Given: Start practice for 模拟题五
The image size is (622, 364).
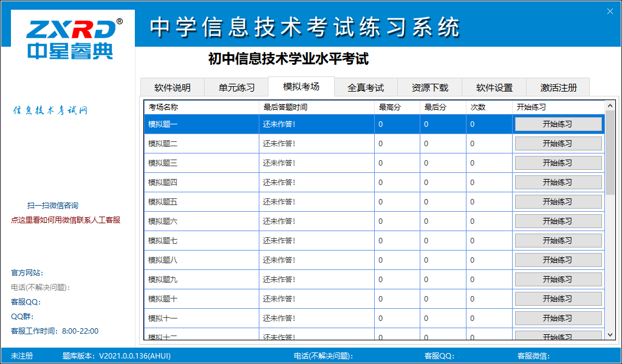Looking at the screenshot, I should [x=558, y=201].
